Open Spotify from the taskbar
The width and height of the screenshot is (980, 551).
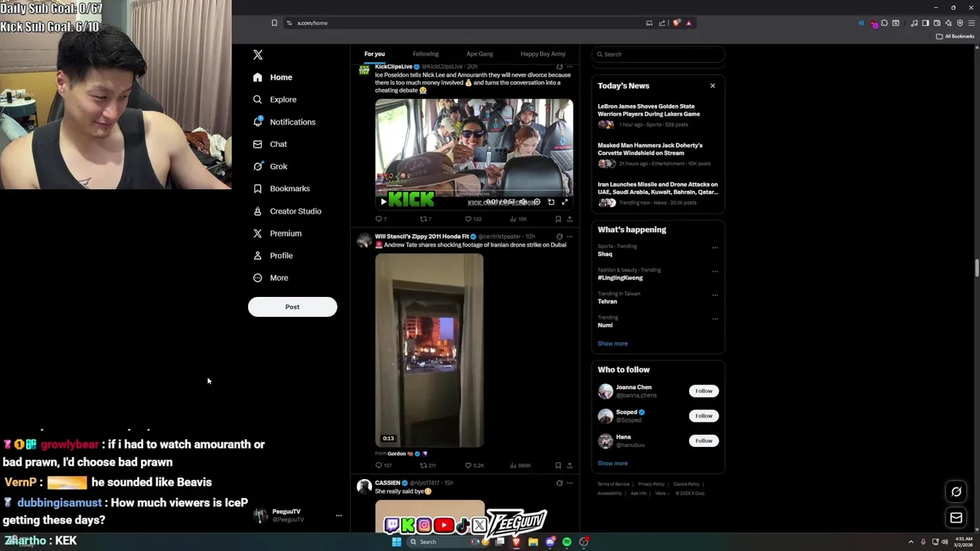click(x=567, y=542)
